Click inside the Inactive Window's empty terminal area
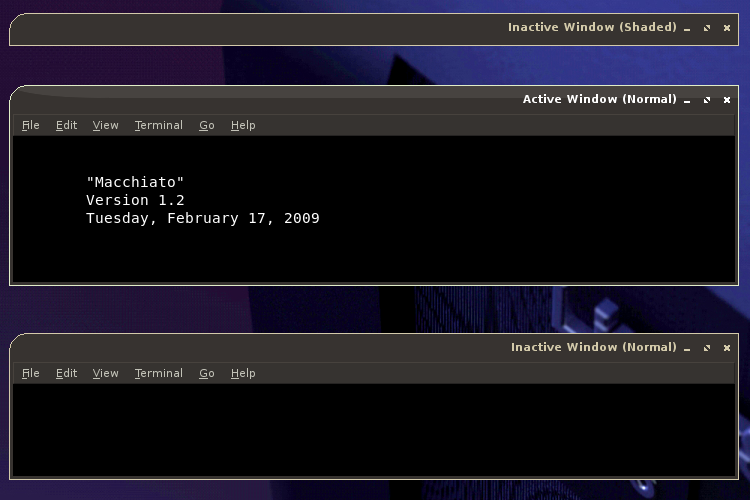This screenshot has height=500, width=750. tap(374, 430)
